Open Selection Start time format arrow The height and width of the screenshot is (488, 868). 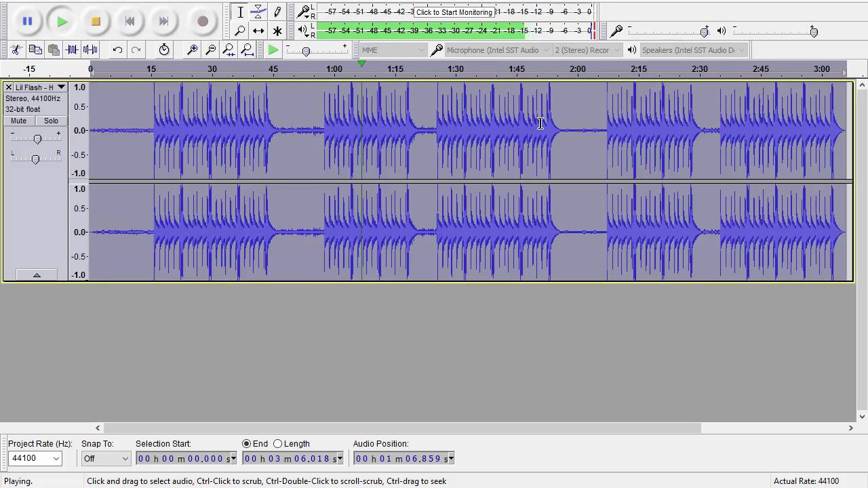(x=234, y=459)
